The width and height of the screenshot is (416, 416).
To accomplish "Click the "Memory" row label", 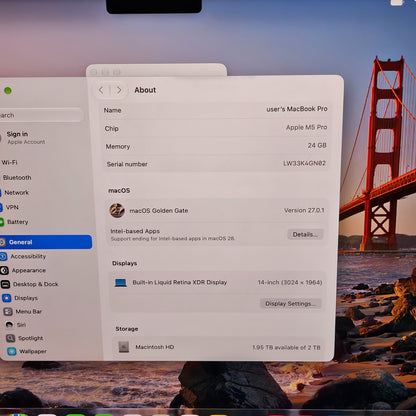I will 118,147.
